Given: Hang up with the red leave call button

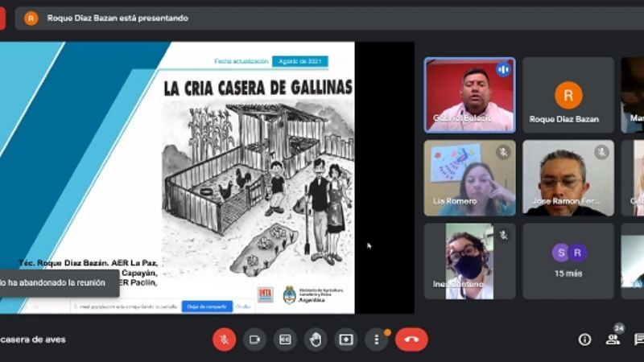Looking at the screenshot, I should coord(411,339).
